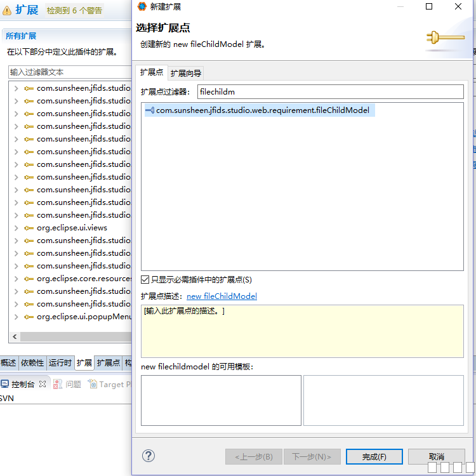Viewport: 476px width, 476px height.
Task: Open the 依赖性 editor tab
Action: point(32,363)
